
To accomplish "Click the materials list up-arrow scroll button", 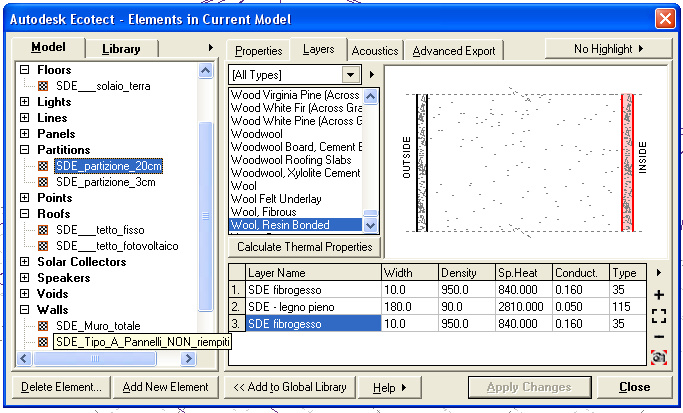I will (370, 96).
